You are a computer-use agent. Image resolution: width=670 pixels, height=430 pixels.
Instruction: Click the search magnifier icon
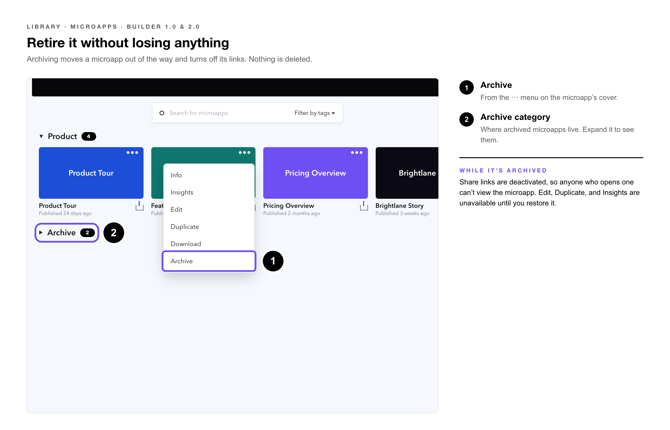coord(162,113)
